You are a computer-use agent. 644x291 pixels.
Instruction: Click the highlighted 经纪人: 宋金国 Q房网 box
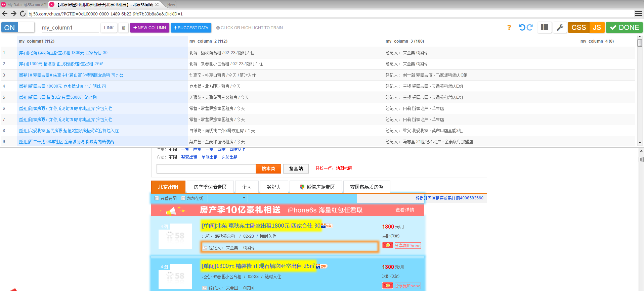(x=290, y=247)
